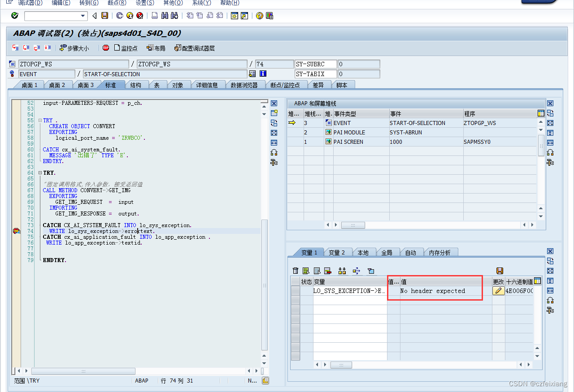Open help via the question mark toolbar icon
Screen dimensions: 574x392
point(260,15)
